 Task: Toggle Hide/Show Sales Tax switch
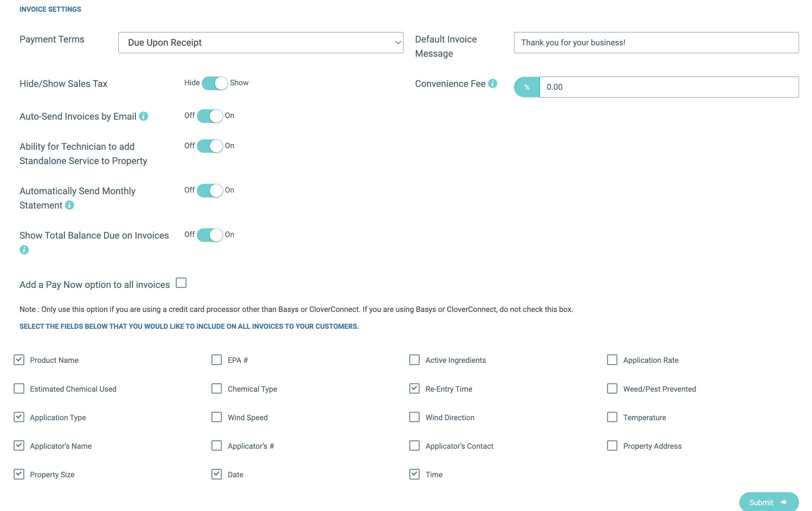coord(214,83)
